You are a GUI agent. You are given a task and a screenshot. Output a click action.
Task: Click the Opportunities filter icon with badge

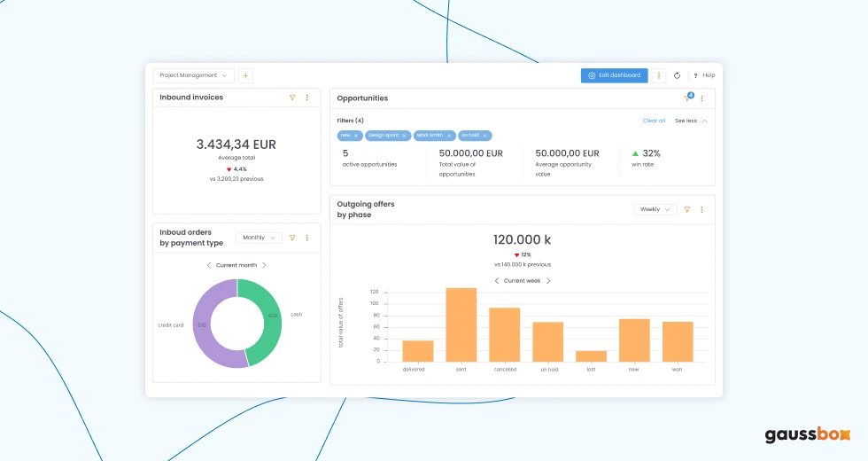click(x=687, y=98)
